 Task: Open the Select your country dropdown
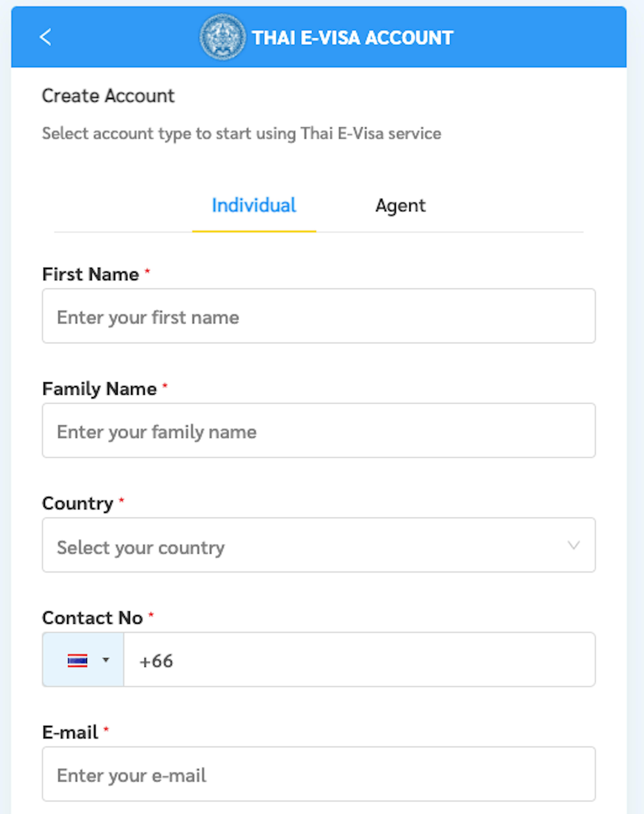pos(319,545)
